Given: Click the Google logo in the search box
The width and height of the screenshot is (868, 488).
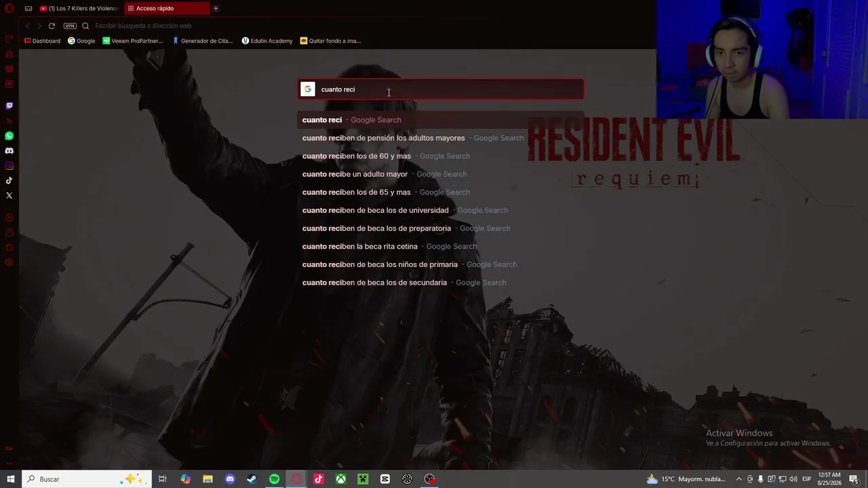Looking at the screenshot, I should tap(308, 89).
